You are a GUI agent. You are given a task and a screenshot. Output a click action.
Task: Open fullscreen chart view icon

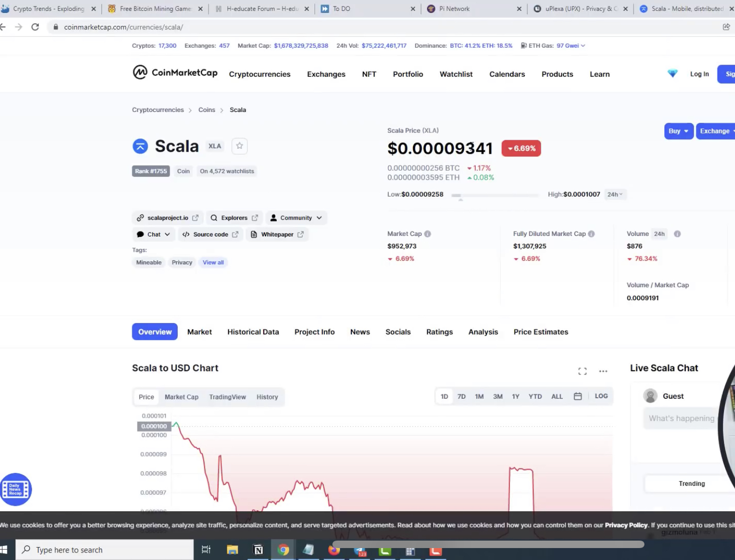pos(582,371)
